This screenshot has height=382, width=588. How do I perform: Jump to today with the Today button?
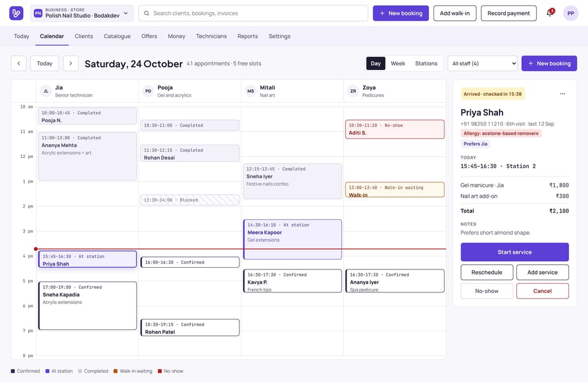tap(44, 63)
